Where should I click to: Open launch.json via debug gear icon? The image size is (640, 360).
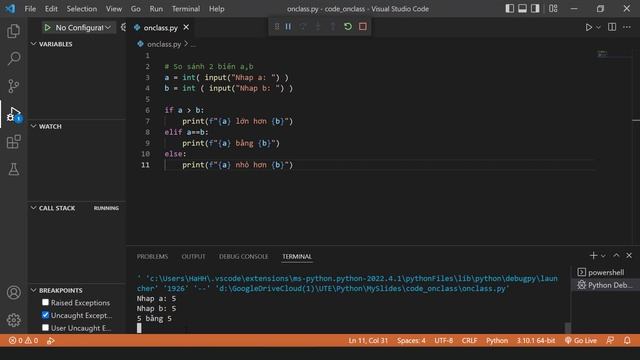pyautogui.click(x=123, y=27)
